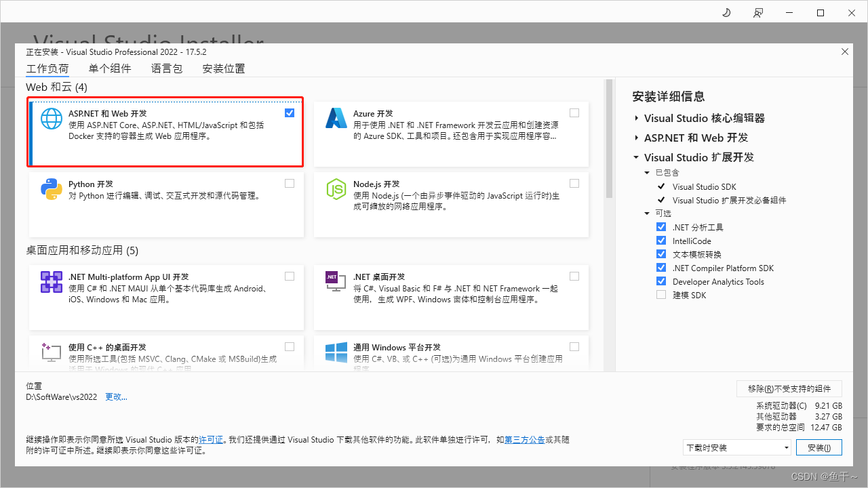The image size is (868, 488).
Task: Switch to the 语言包 tab
Action: point(167,68)
